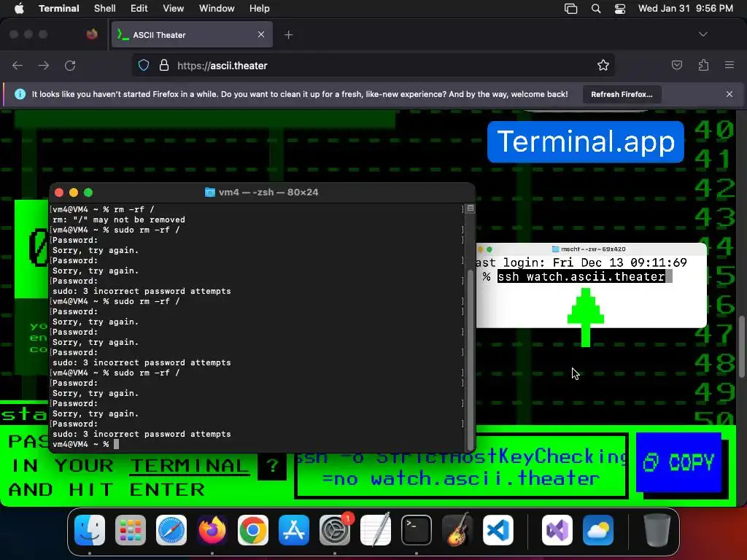Click the tracking protection shield icon
The width and height of the screenshot is (747, 560).
click(144, 65)
